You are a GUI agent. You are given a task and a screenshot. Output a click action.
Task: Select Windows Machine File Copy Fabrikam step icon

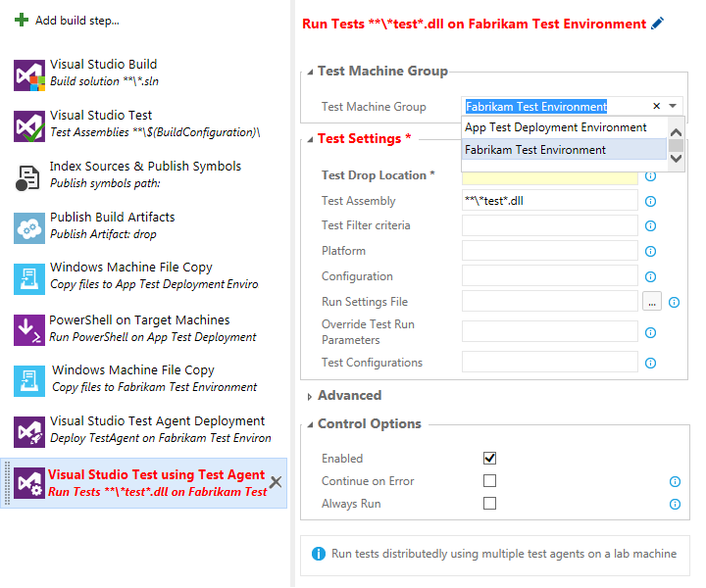[x=29, y=381]
